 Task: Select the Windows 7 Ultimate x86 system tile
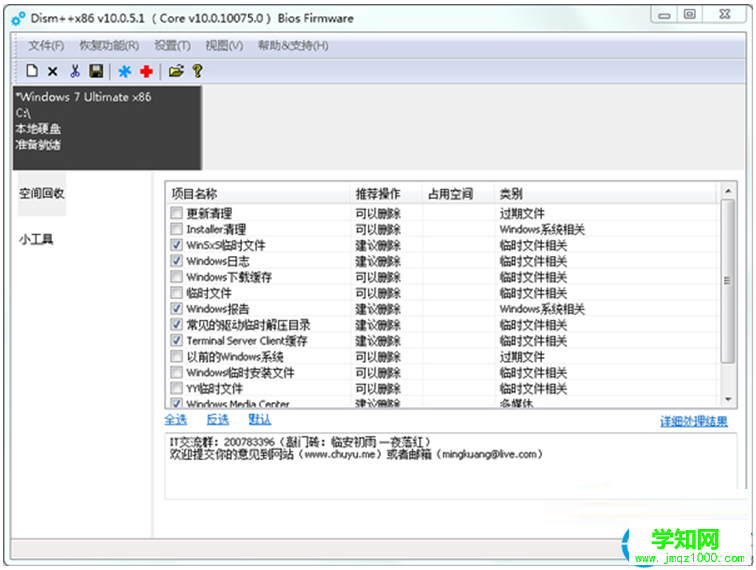tap(108, 128)
